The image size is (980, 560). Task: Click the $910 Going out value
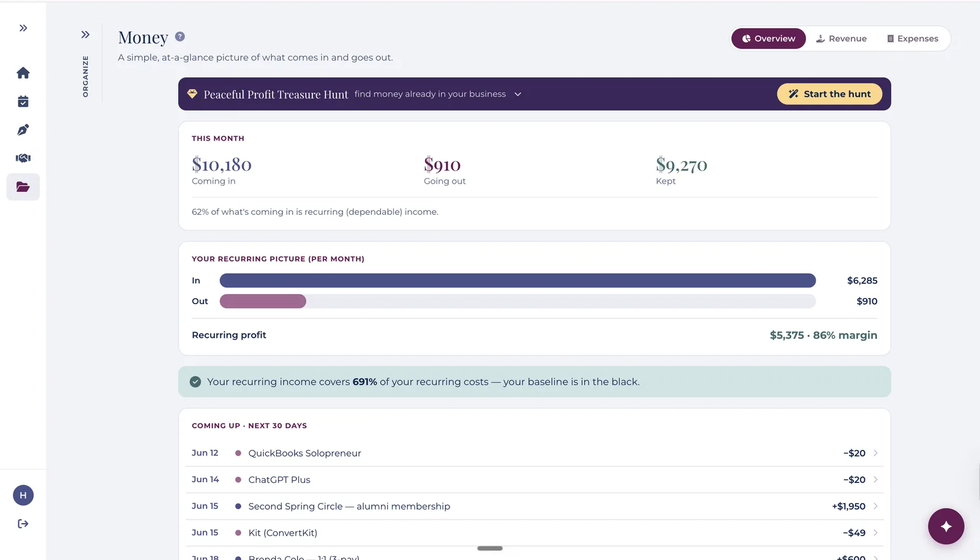(x=442, y=165)
